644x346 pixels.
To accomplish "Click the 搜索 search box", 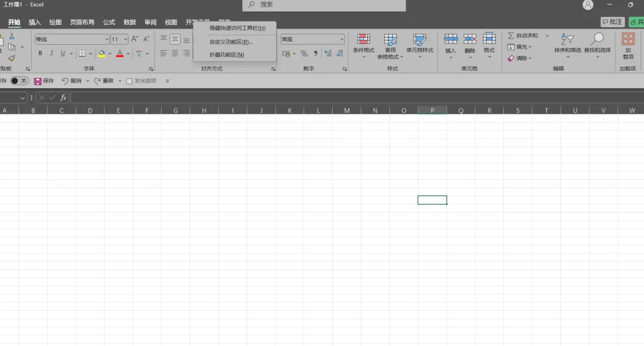I will tap(324, 5).
